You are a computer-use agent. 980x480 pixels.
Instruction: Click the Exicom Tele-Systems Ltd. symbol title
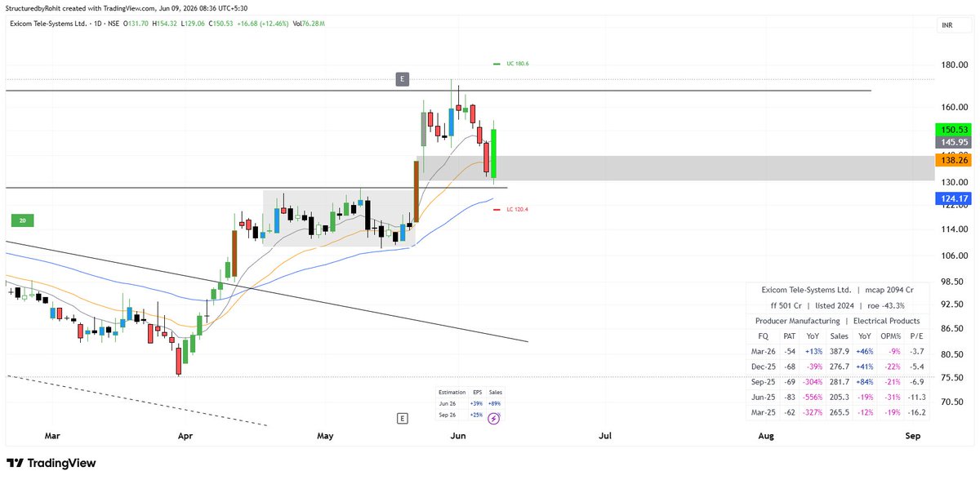pyautogui.click(x=47, y=24)
